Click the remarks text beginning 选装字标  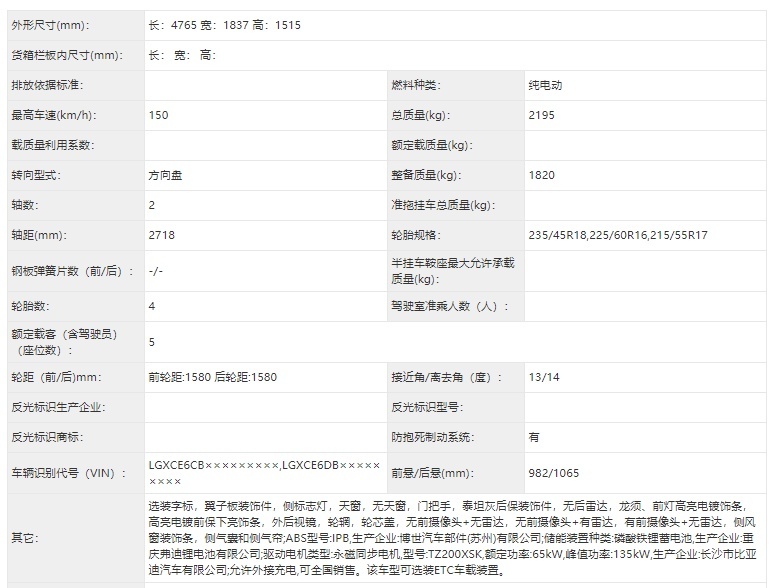[x=452, y=538]
